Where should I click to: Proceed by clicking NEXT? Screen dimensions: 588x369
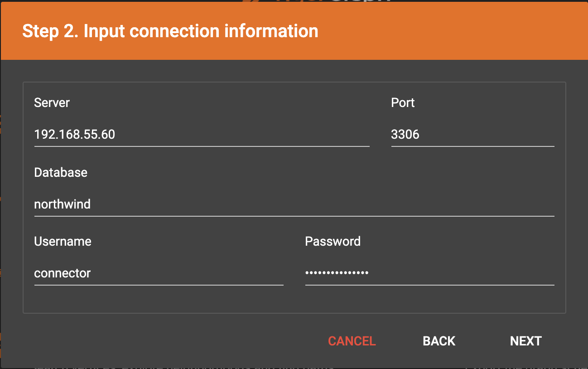point(525,341)
